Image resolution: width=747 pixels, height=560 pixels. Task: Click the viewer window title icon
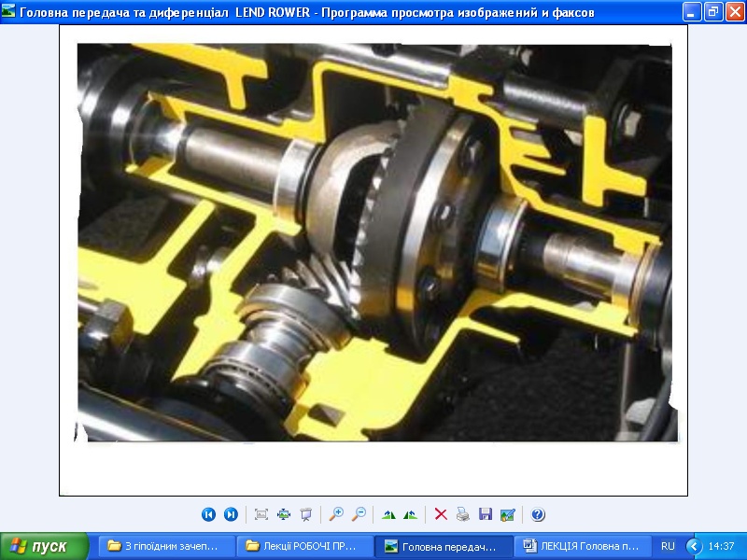[8, 11]
